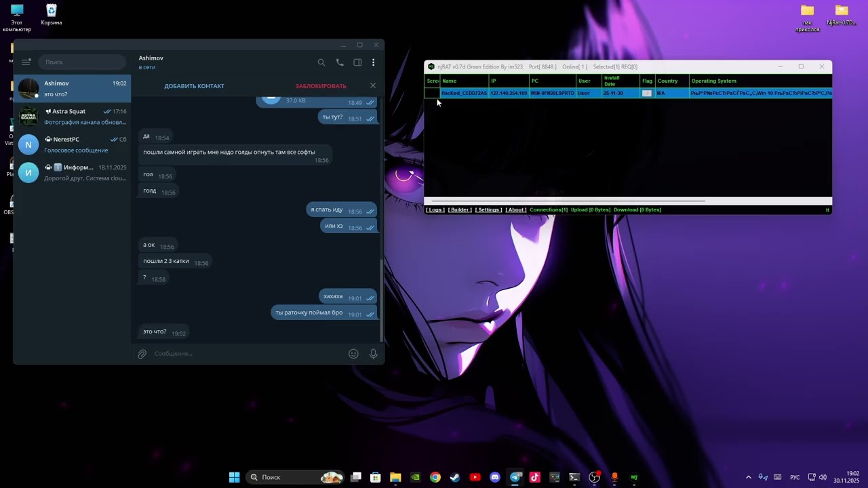
Task: Select the Корзина recycle bin icon
Action: point(52,15)
